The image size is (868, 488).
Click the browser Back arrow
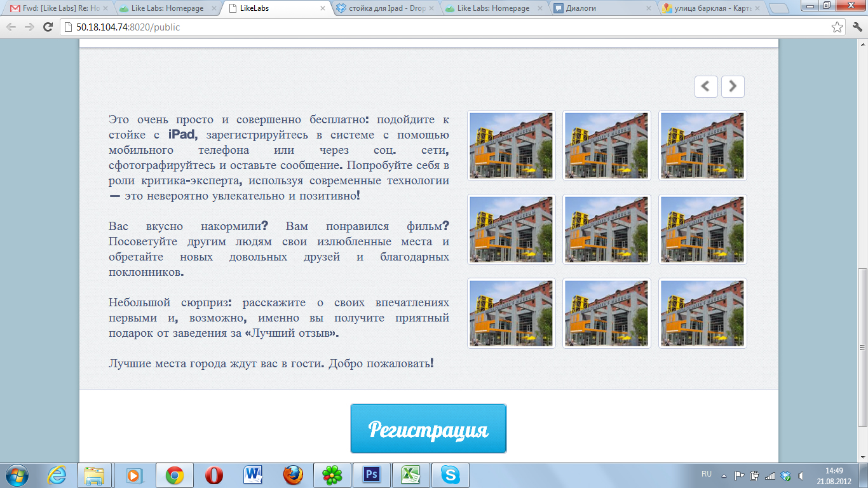click(11, 27)
